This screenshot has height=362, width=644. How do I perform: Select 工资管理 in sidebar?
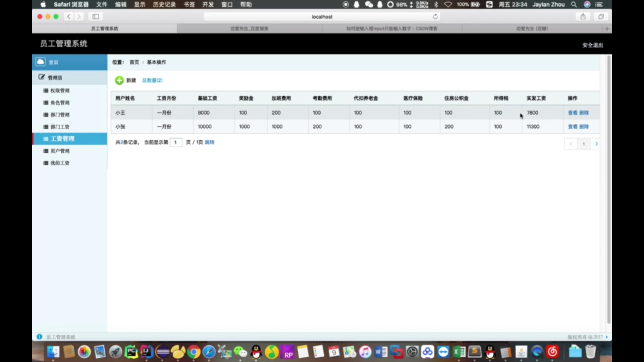(x=70, y=139)
